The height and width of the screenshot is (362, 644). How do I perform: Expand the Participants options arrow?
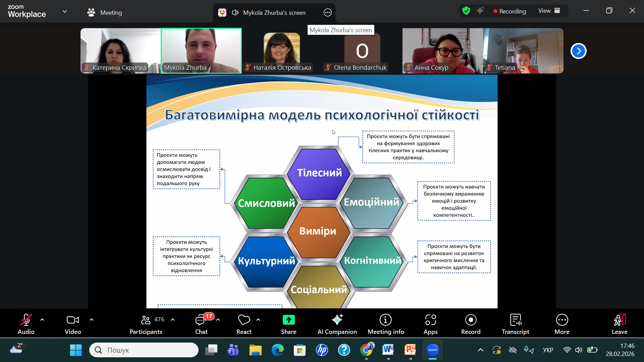click(173, 320)
